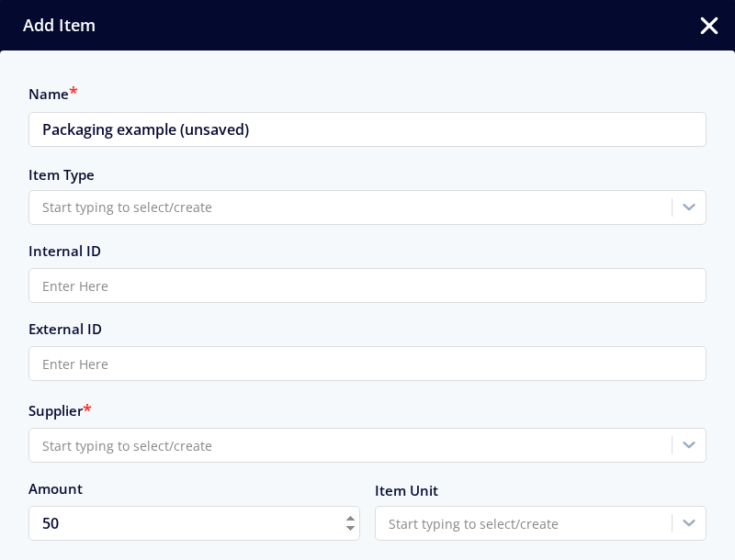Expand the Supplier chevron arrow
The width and height of the screenshot is (735, 560).
tap(688, 445)
